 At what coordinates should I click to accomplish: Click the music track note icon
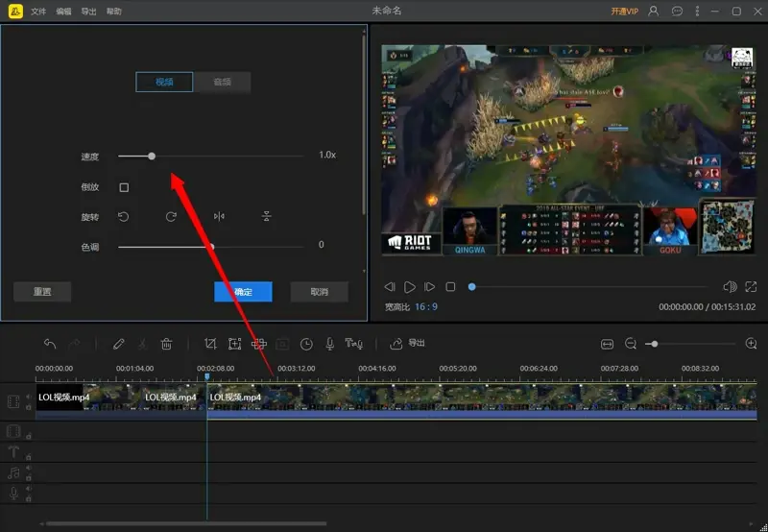point(13,472)
